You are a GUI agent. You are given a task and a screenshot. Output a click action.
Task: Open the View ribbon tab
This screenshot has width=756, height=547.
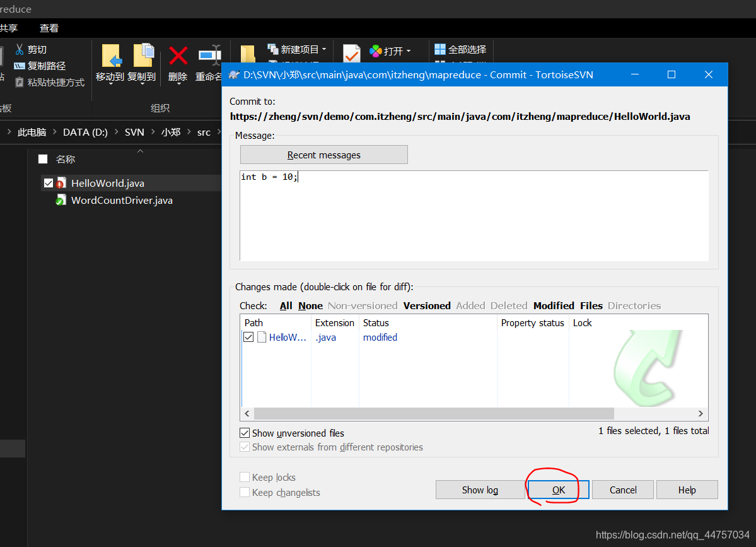coord(49,28)
